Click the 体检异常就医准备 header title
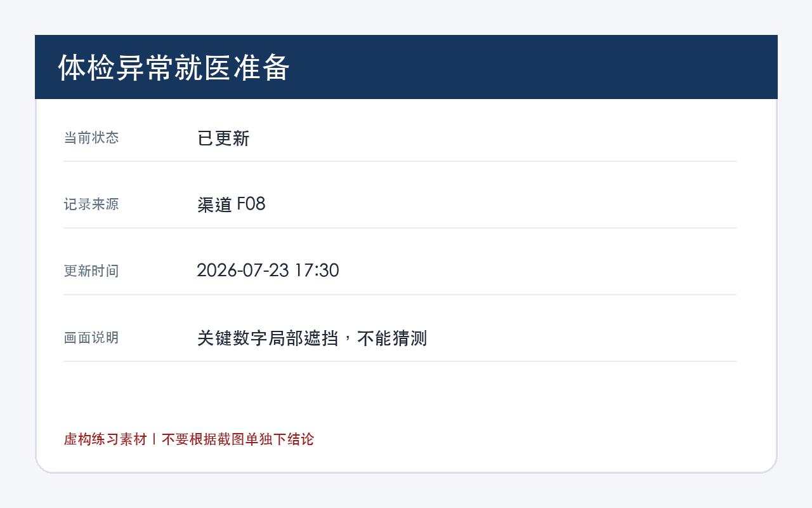This screenshot has width=812, height=508. [174, 67]
